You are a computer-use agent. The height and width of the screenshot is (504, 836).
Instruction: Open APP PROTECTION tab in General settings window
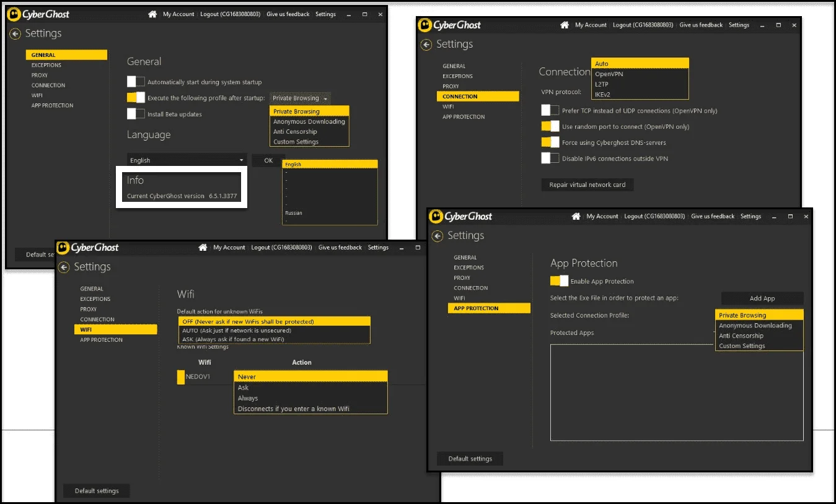[x=52, y=105]
